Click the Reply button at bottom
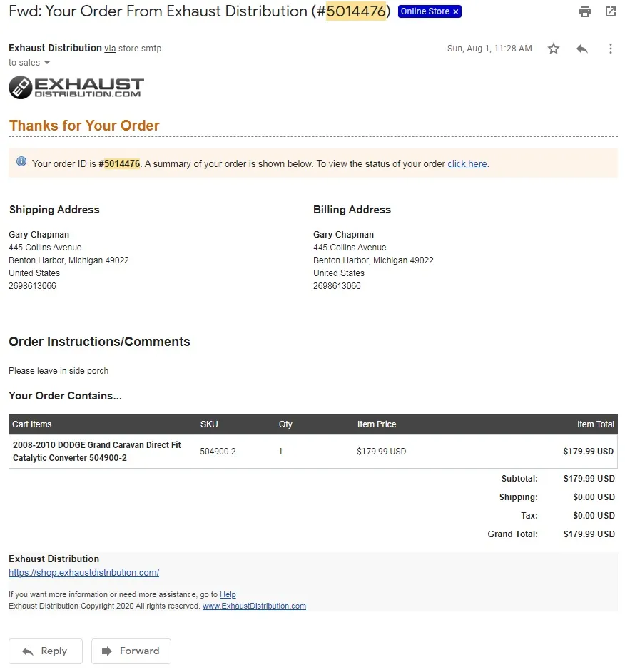Viewport: 625px width, 672px height. click(46, 651)
